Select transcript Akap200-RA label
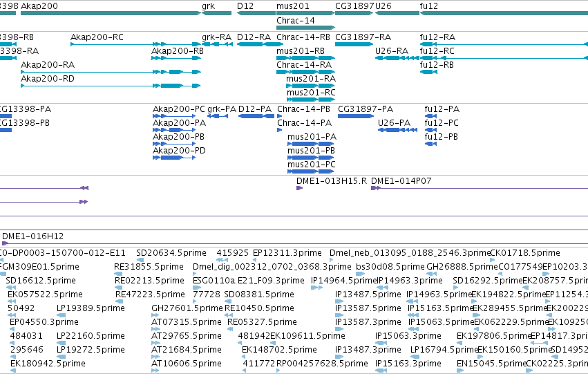 [x=48, y=65]
